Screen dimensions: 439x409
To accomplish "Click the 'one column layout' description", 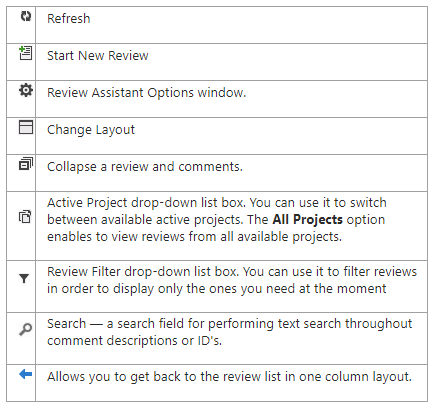I will (x=229, y=377).
